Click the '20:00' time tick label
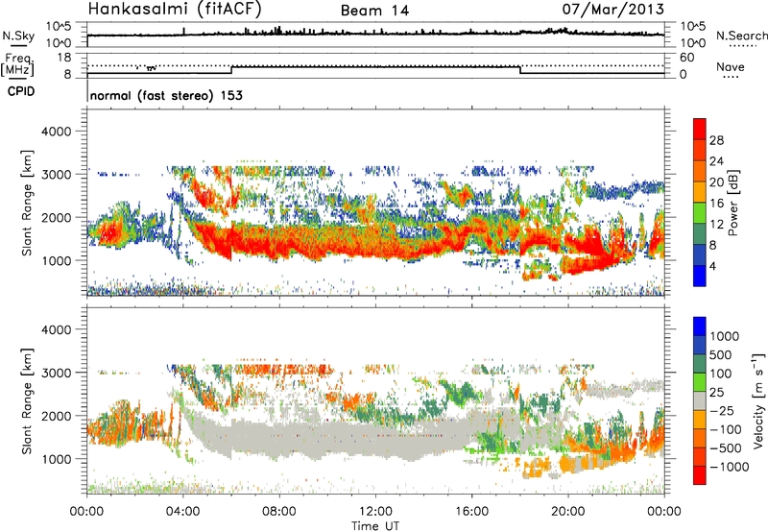Image resolution: width=768 pixels, height=532 pixels. [567, 512]
